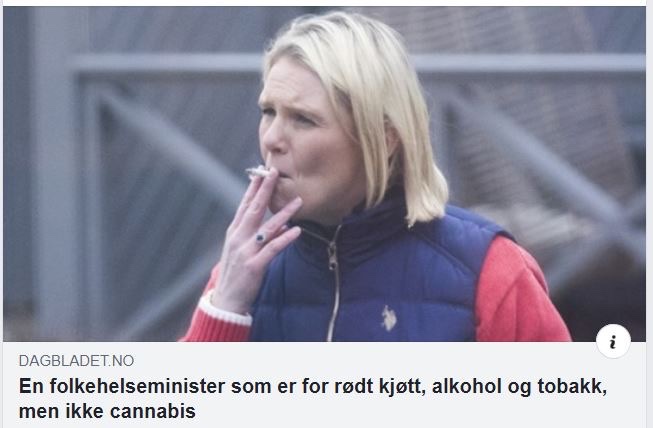Click the blue ring on the hand

(260, 239)
